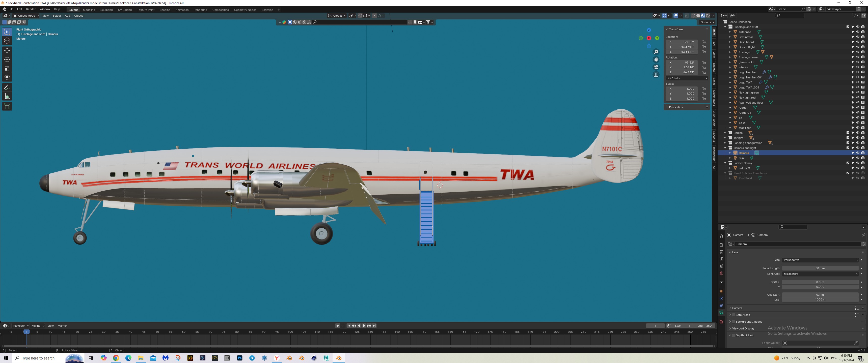Open the Window menu
Screen dimensions: 868x363
tap(44, 9)
